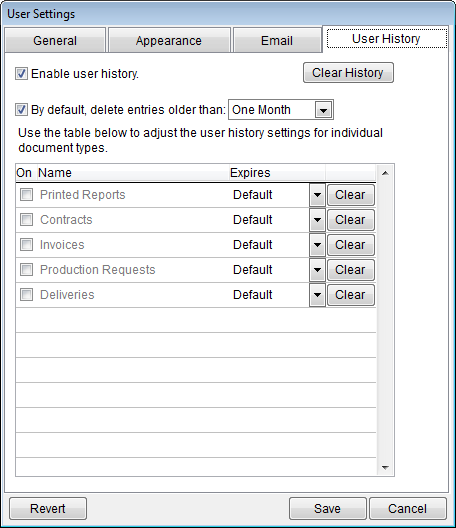Click the Revert button
This screenshot has height=528, width=456.
click(48, 508)
